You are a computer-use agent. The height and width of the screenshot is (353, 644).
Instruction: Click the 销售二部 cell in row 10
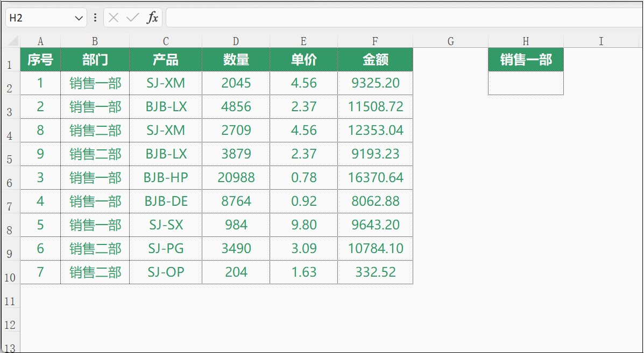(x=95, y=272)
